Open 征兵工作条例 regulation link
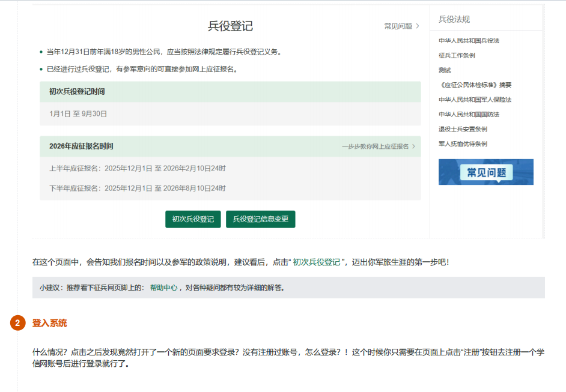 tap(457, 55)
